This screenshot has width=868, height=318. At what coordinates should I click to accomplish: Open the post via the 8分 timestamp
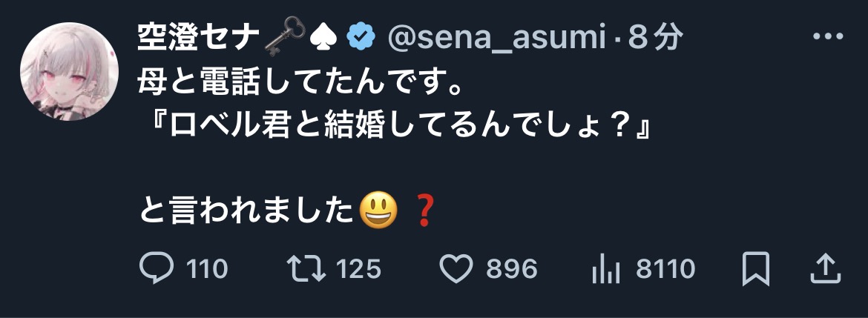point(655,38)
